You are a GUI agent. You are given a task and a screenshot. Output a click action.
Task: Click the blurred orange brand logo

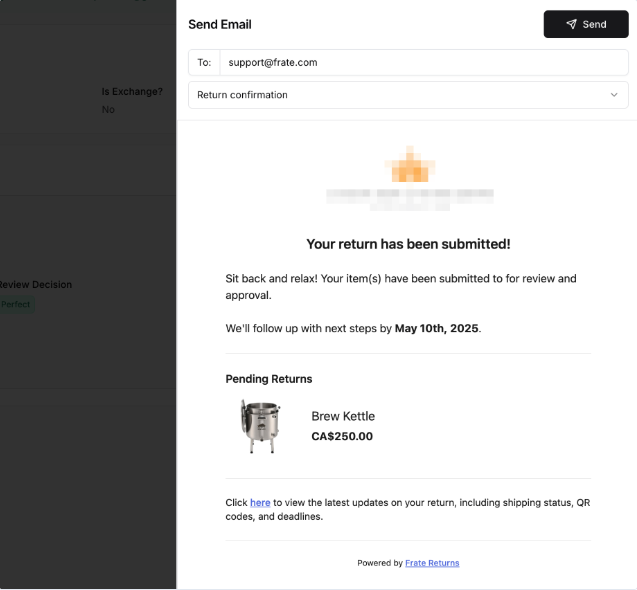(x=408, y=163)
